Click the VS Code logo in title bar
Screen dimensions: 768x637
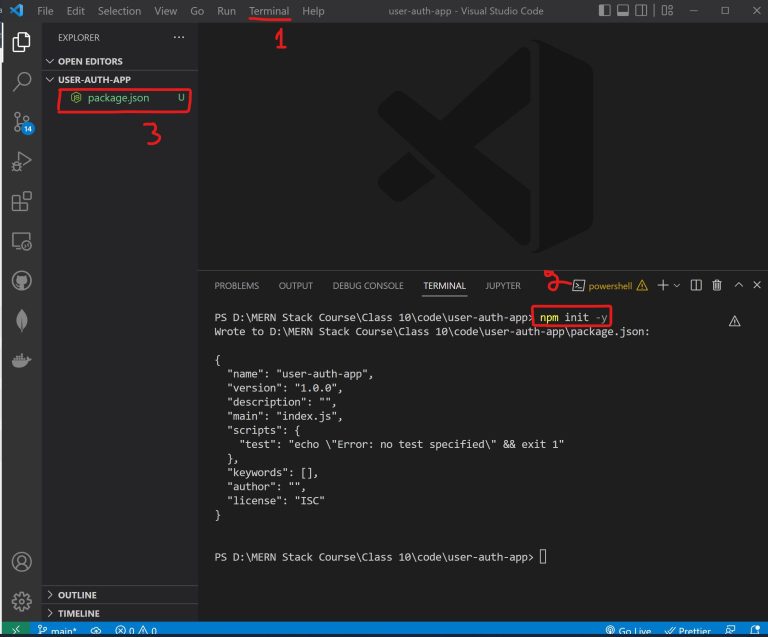click(16, 10)
